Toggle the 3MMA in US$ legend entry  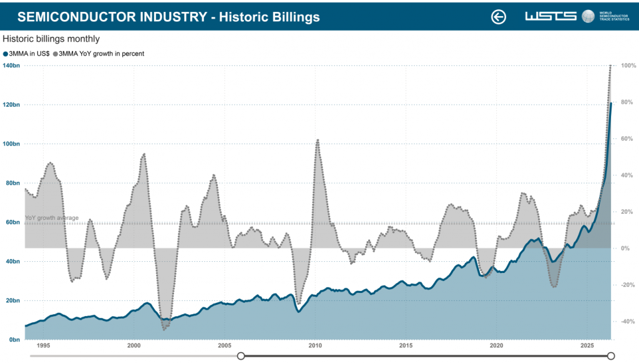26,54
